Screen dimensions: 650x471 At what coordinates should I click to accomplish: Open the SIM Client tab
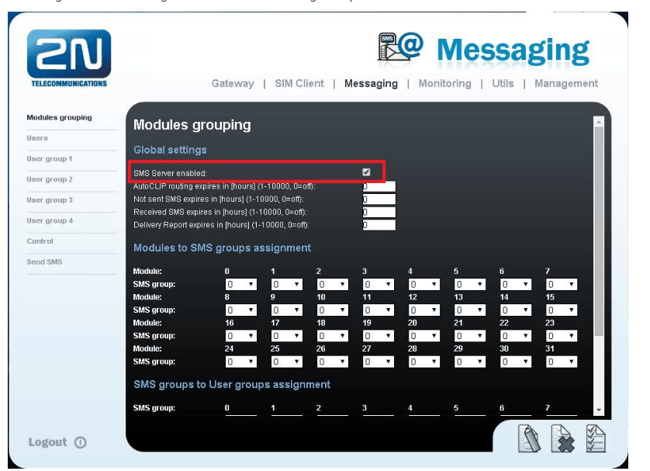click(299, 84)
